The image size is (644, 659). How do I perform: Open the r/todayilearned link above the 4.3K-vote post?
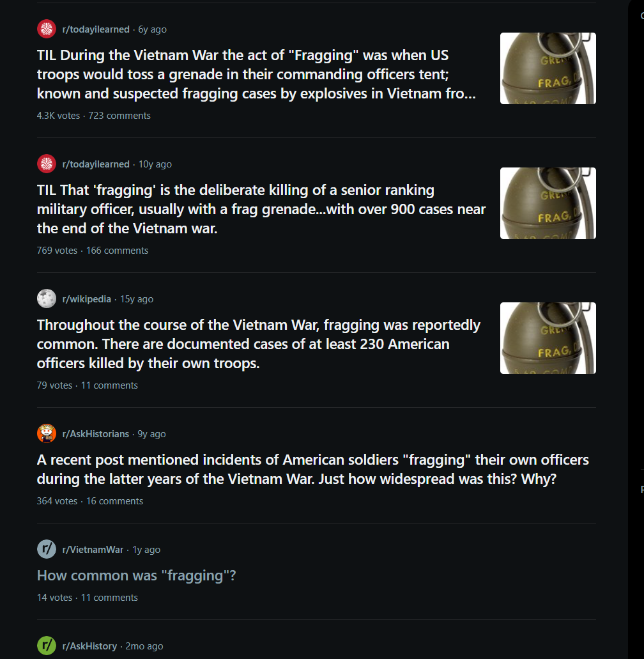coord(96,29)
